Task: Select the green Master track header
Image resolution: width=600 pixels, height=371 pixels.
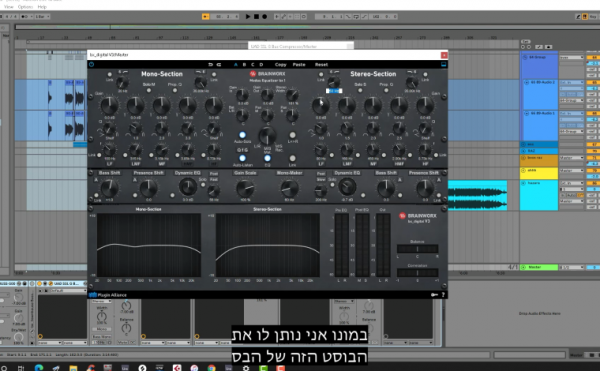Action: 539,267
